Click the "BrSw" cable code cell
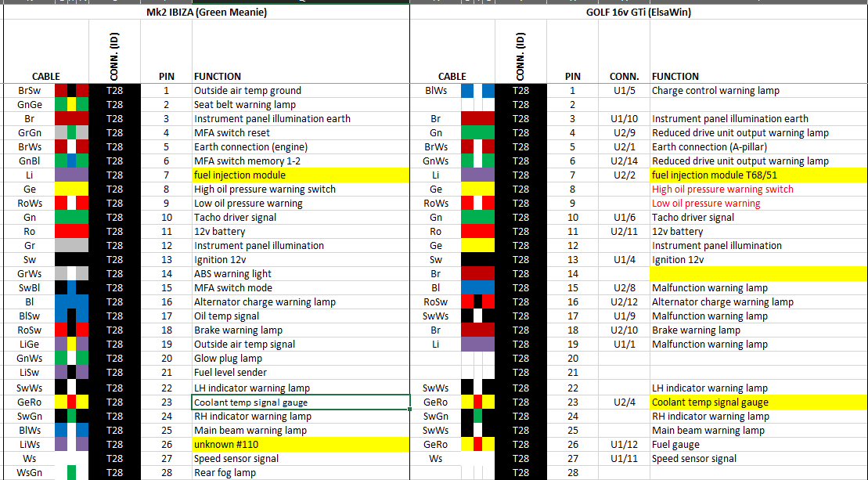 tap(29, 90)
